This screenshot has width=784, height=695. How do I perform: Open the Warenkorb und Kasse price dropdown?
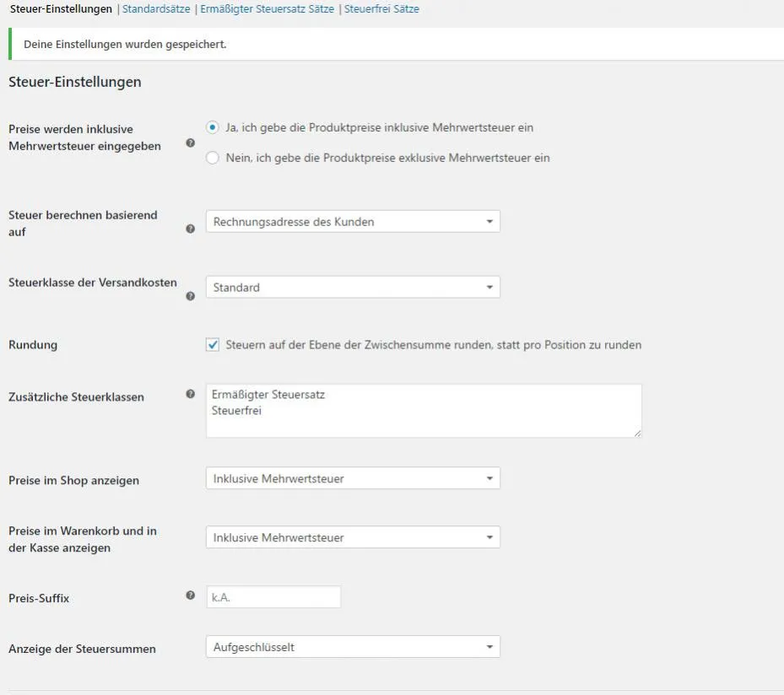coord(353,537)
